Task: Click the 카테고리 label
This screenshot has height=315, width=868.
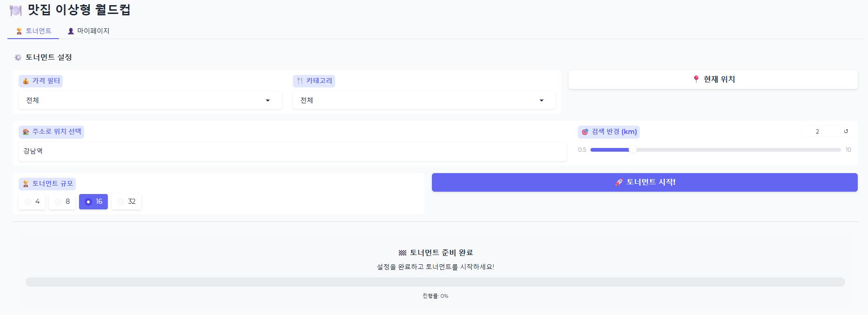Action: [x=314, y=81]
